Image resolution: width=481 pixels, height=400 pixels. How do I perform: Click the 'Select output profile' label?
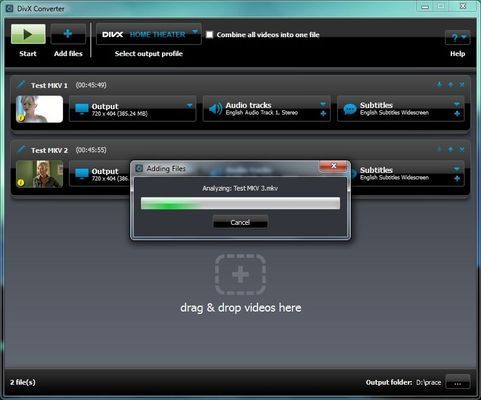pyautogui.click(x=149, y=53)
